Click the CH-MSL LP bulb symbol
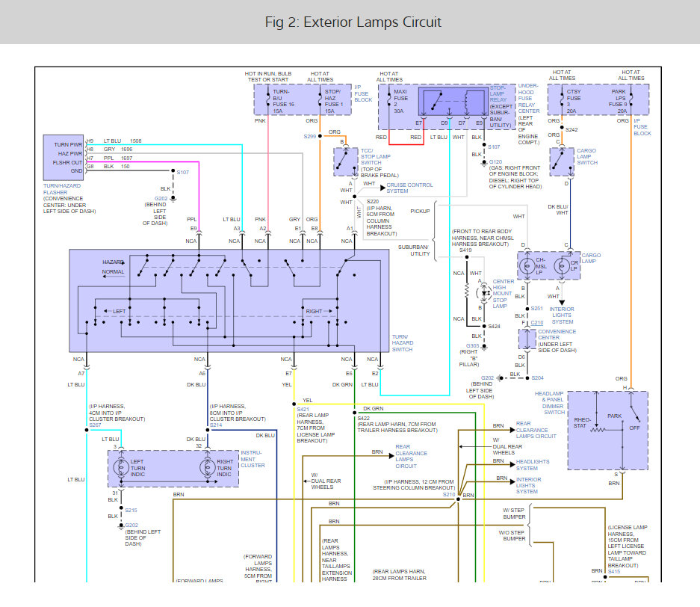Image resolution: width=700 pixels, height=607 pixels. point(527,266)
